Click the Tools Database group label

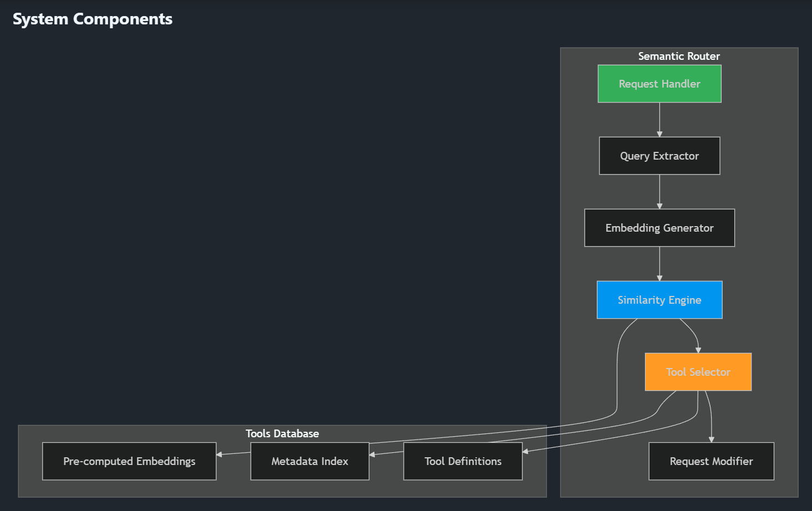pyautogui.click(x=282, y=433)
